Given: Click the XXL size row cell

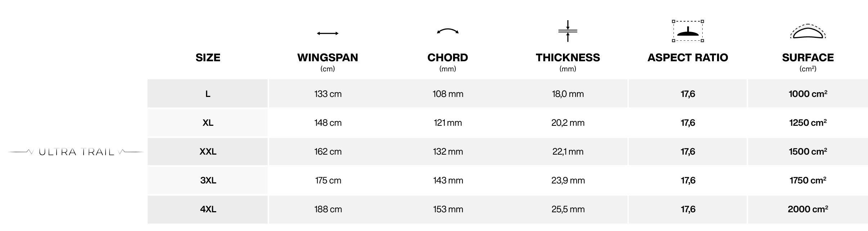Looking at the screenshot, I should tap(207, 151).
